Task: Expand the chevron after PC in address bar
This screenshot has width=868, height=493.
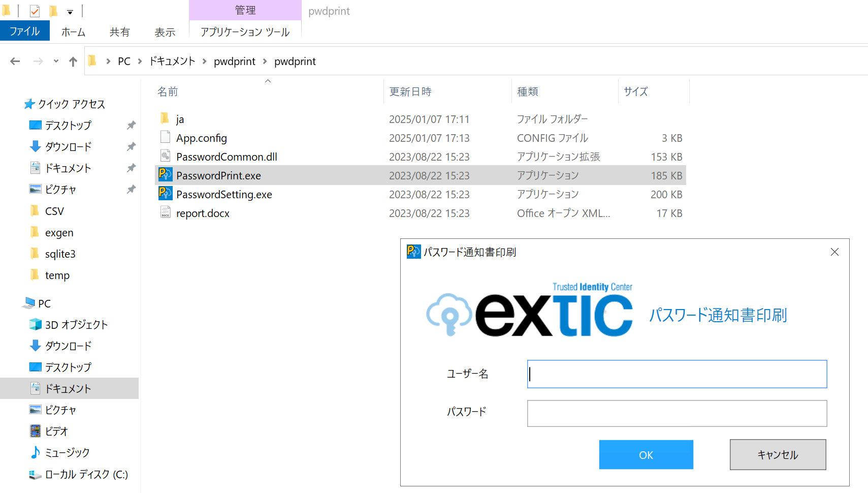Action: tap(140, 61)
